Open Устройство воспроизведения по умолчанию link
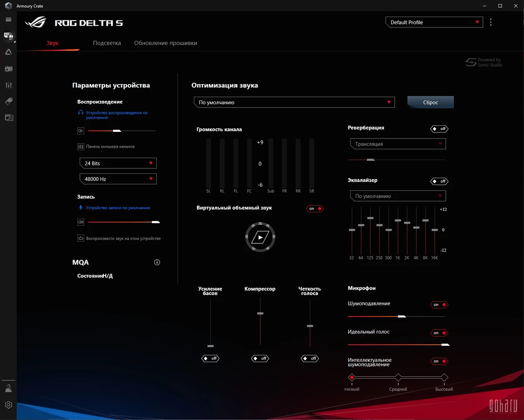Image resolution: width=524 pixels, height=420 pixels. pyautogui.click(x=117, y=115)
